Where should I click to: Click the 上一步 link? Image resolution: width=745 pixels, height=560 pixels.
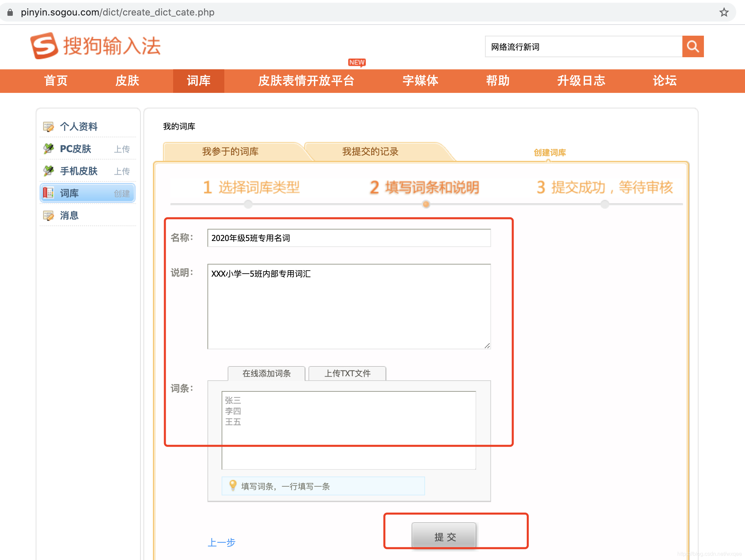[221, 542]
